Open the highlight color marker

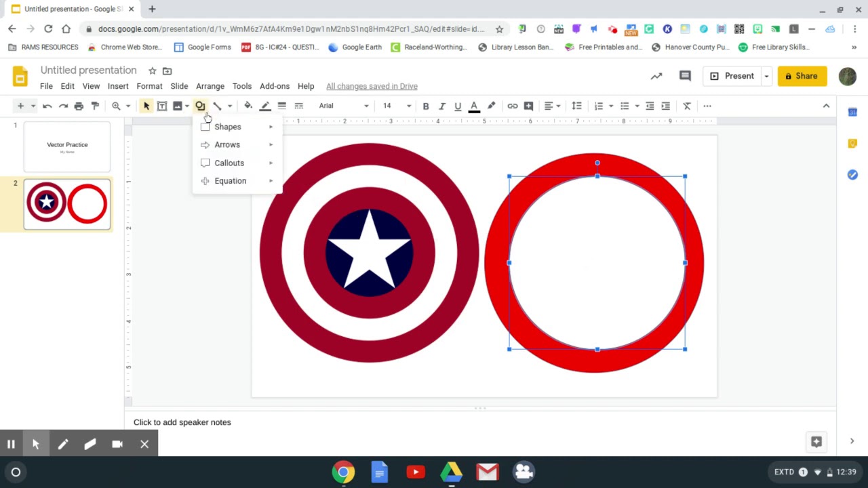491,106
